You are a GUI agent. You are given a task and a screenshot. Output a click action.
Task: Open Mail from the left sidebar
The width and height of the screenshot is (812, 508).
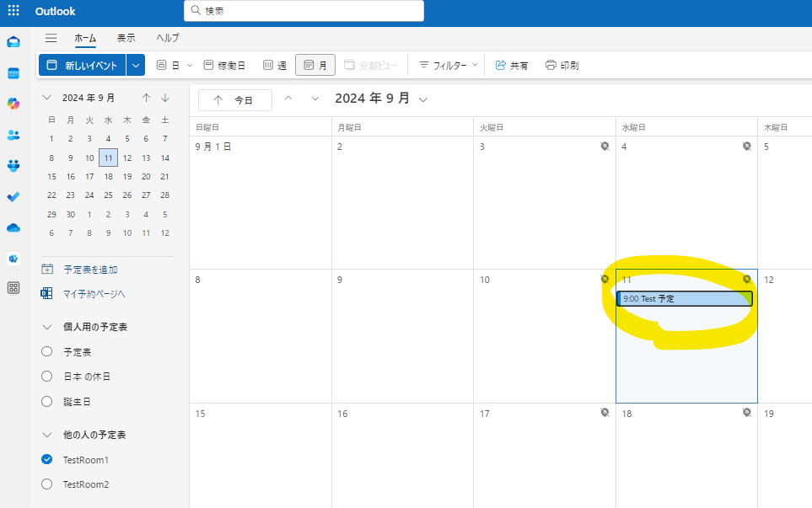point(13,42)
